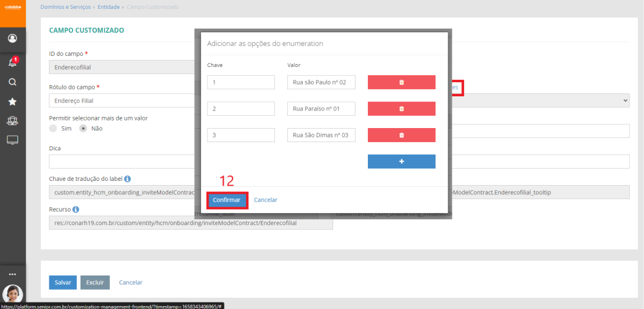Open notifications bell with red badge

pyautogui.click(x=12, y=62)
